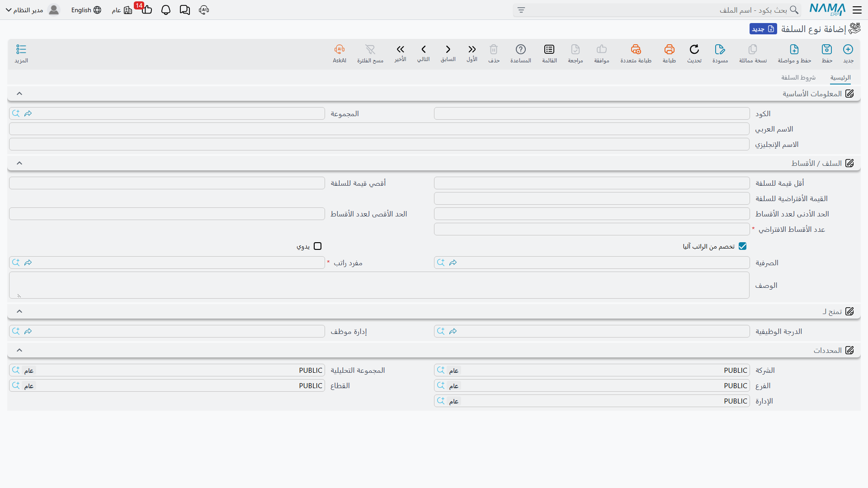Open the AskAI assistant icon
Image resolution: width=868 pixels, height=488 pixels.
pos(340,49)
